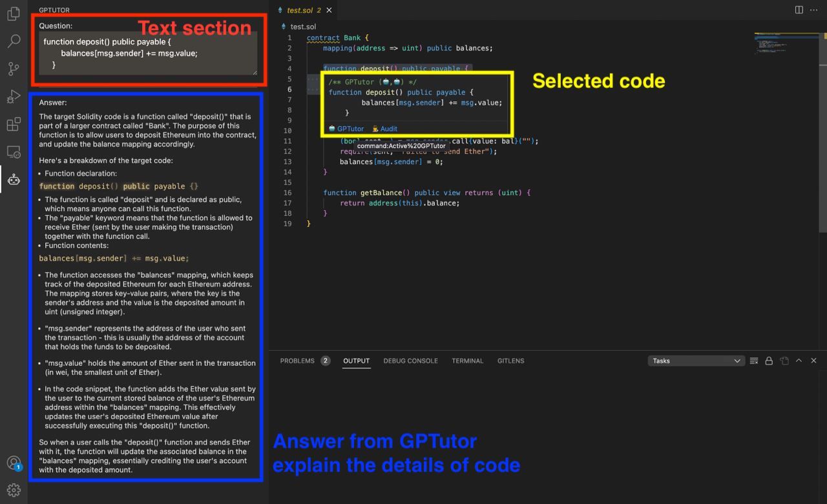The width and height of the screenshot is (827, 504).
Task: Toggle the output scroll lock icon
Action: tap(769, 361)
